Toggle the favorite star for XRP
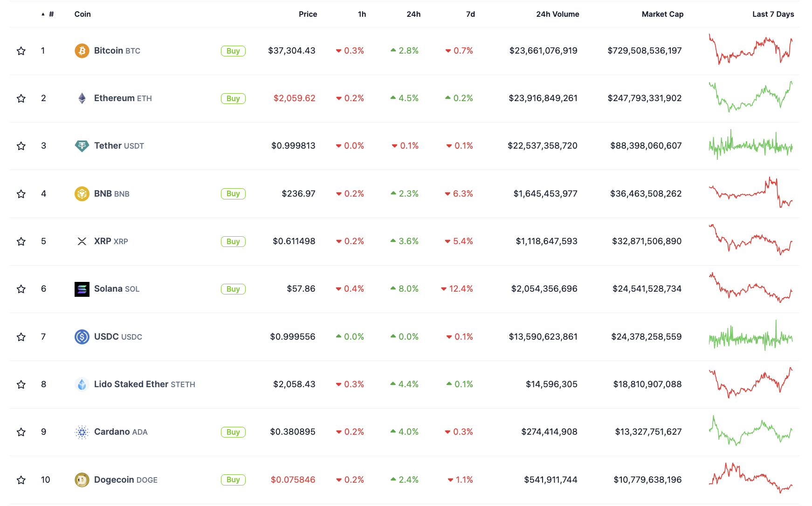 [x=21, y=241]
